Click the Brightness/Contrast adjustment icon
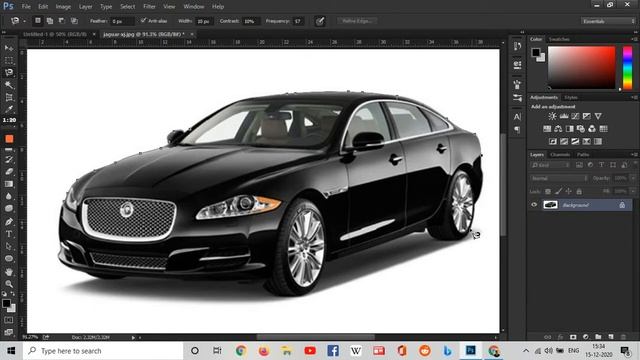 point(552,116)
